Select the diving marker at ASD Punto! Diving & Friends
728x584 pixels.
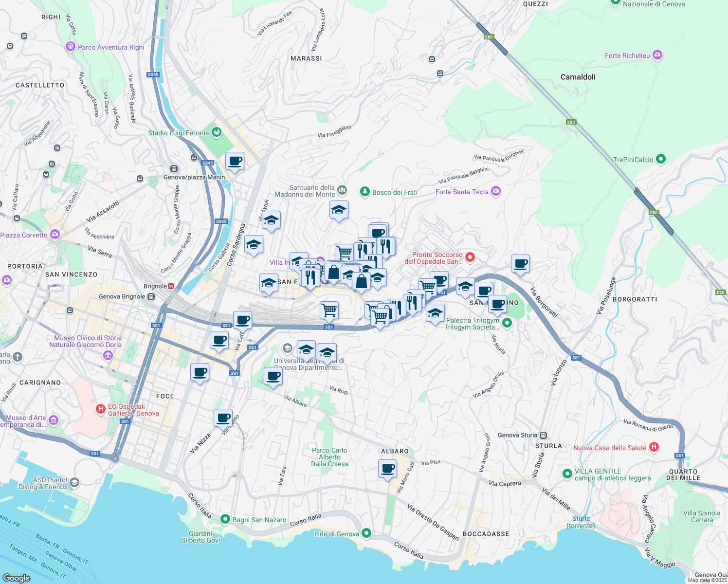(73, 483)
